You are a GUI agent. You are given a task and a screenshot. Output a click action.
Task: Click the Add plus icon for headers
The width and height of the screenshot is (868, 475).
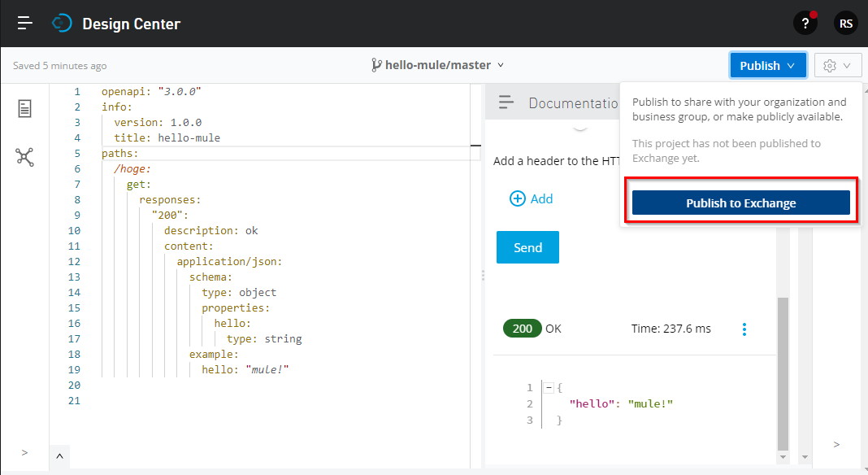tap(517, 198)
